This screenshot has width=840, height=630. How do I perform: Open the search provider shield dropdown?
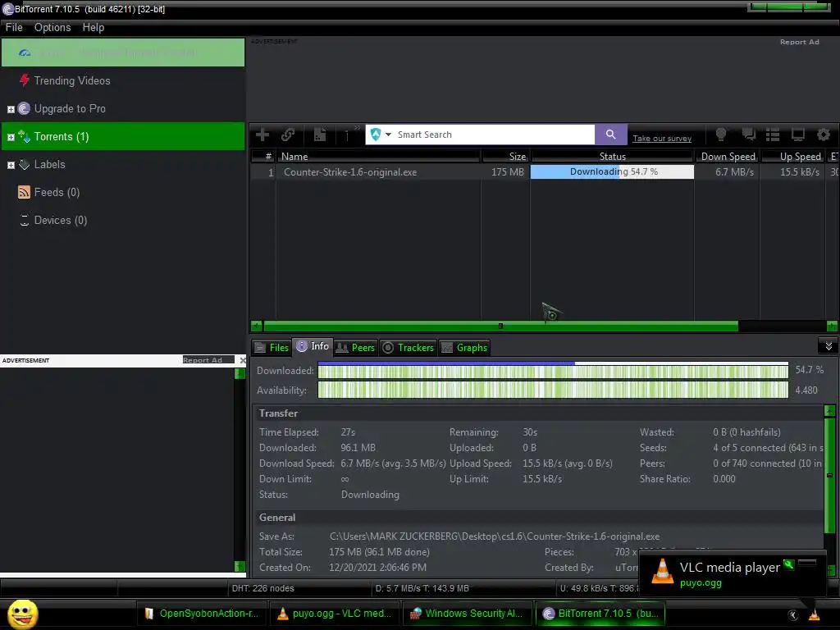381,135
